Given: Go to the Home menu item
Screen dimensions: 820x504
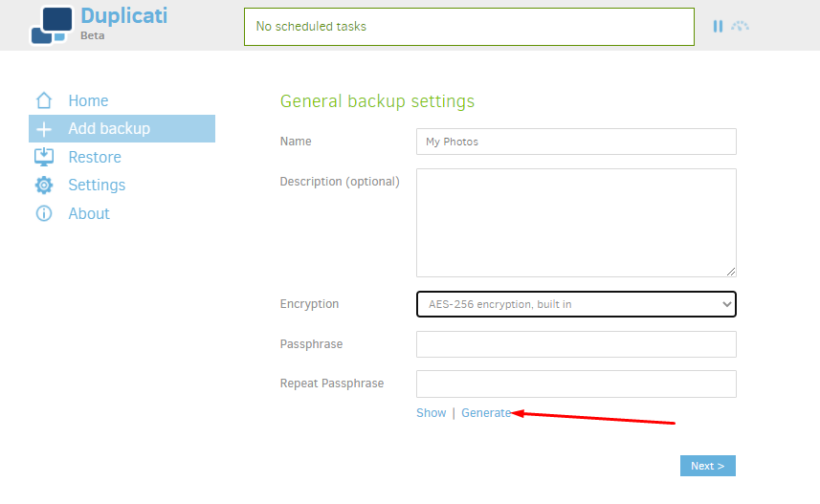Looking at the screenshot, I should 88,100.
